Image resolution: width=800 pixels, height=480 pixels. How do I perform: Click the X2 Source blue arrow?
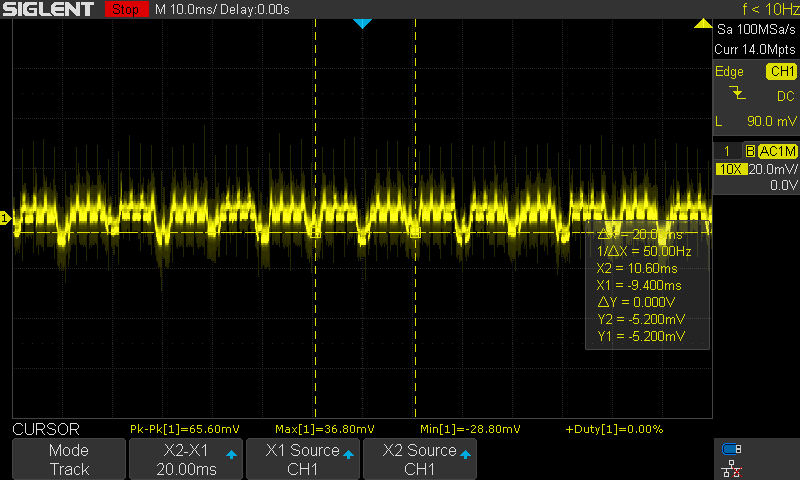pos(465,454)
